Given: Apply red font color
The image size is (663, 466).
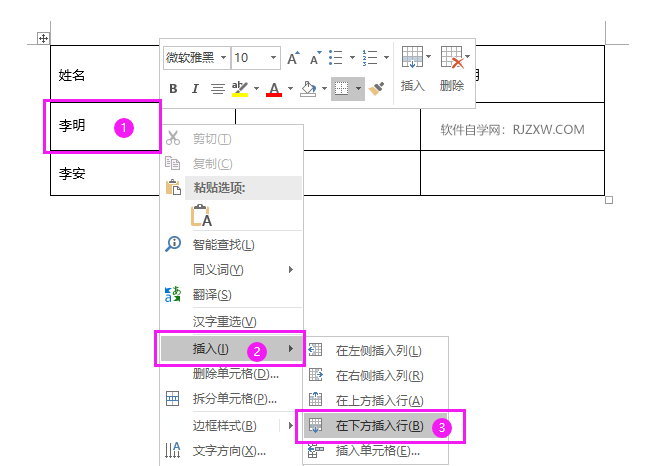Looking at the screenshot, I should pos(274,89).
